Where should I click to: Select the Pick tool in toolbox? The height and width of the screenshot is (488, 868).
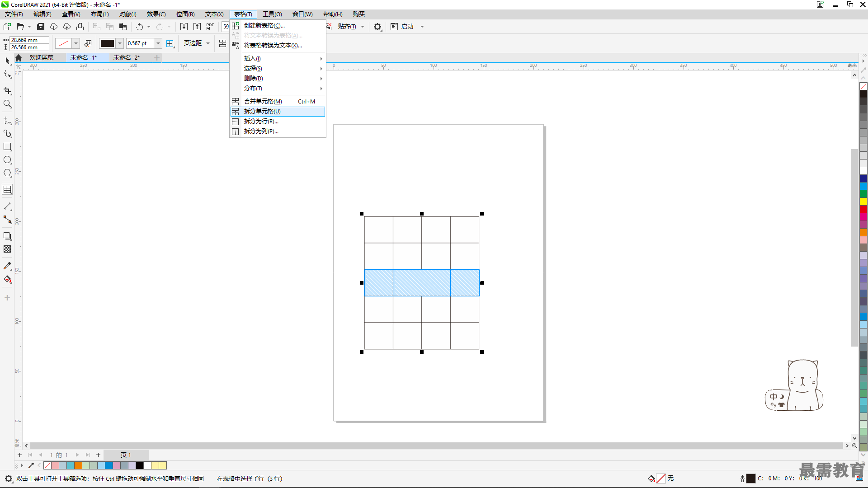click(7, 61)
